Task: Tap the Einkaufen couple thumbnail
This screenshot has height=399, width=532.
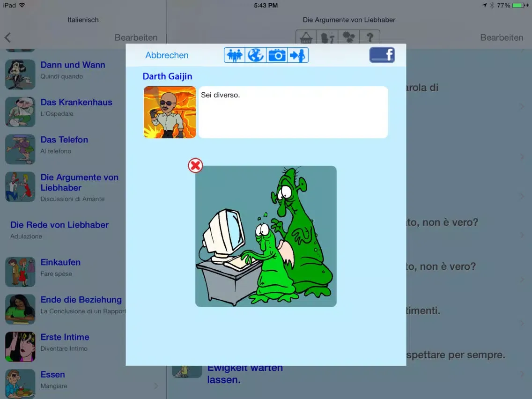Action: (x=20, y=272)
